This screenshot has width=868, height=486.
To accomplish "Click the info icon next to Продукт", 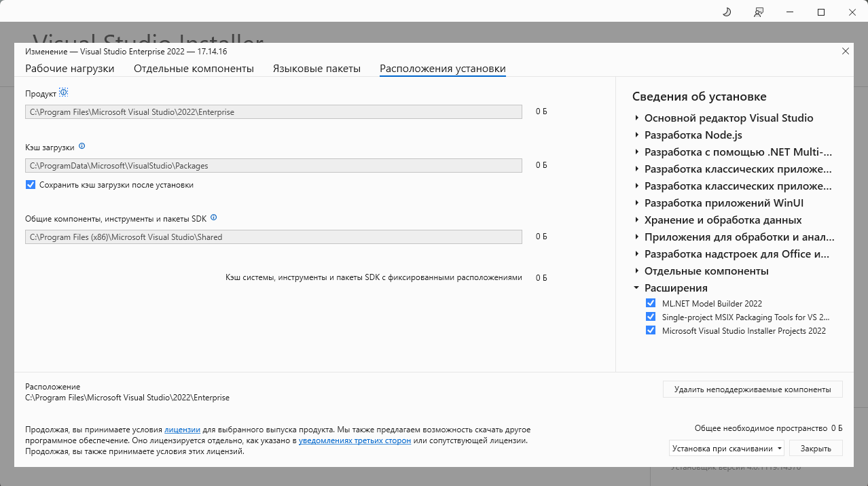I will point(64,92).
